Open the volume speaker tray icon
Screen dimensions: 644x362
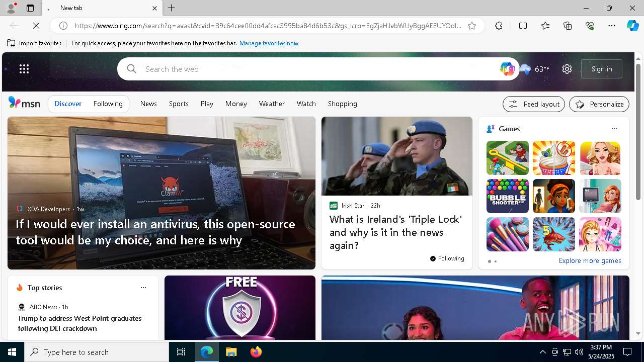[579, 352]
